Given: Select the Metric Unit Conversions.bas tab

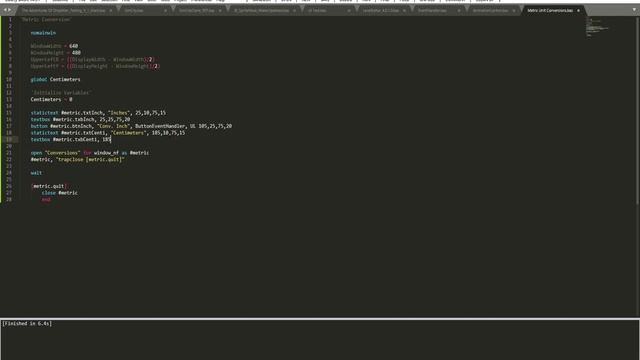Looking at the screenshot, I should (x=549, y=10).
